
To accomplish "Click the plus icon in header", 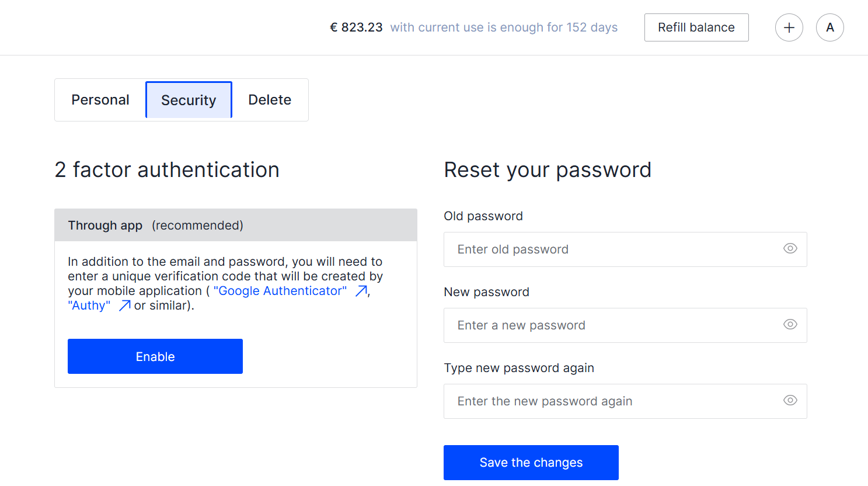I will pos(789,27).
